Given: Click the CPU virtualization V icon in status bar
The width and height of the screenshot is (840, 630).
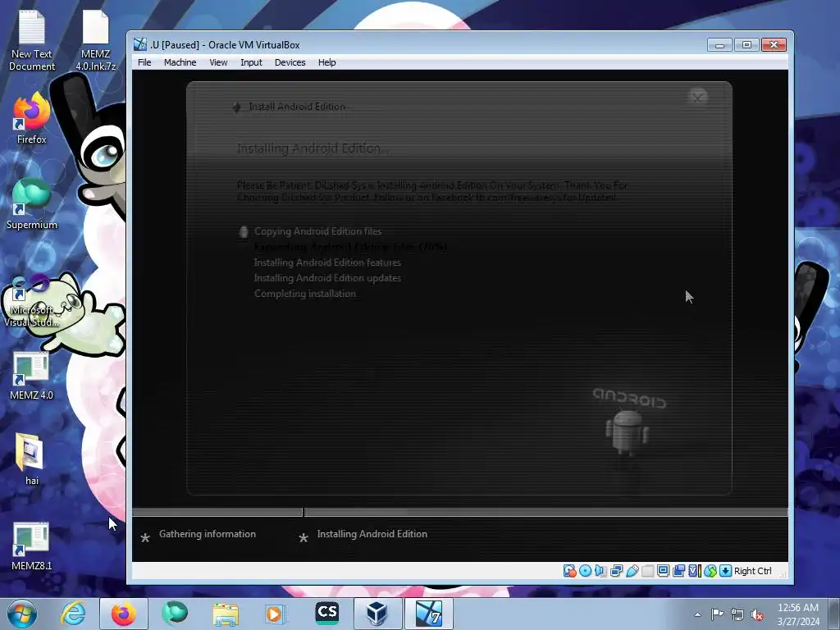Looking at the screenshot, I should pos(694,571).
